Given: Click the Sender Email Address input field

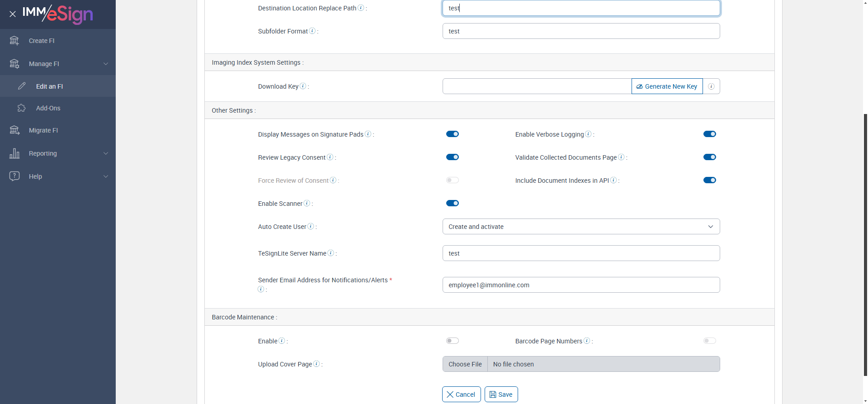Looking at the screenshot, I should pos(581,285).
